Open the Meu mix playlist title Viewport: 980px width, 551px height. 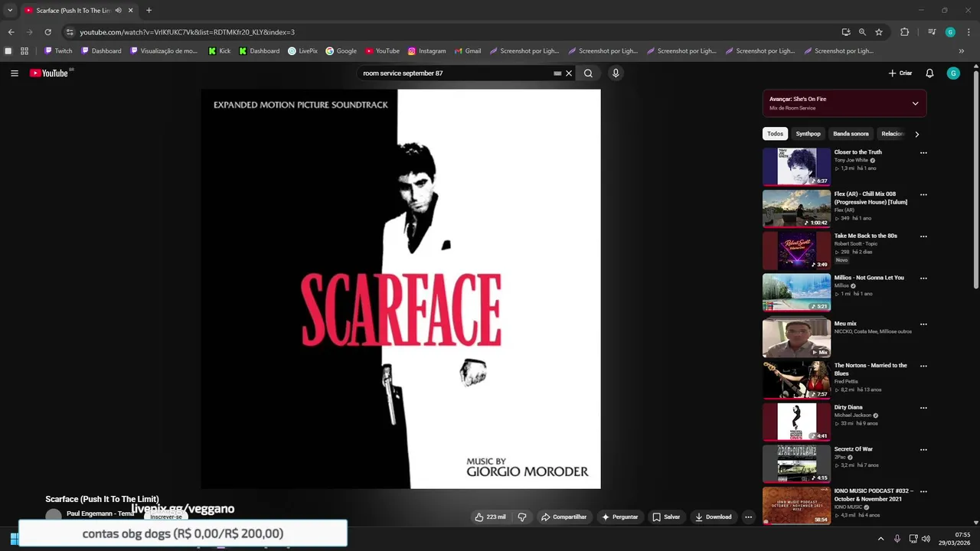tap(845, 324)
